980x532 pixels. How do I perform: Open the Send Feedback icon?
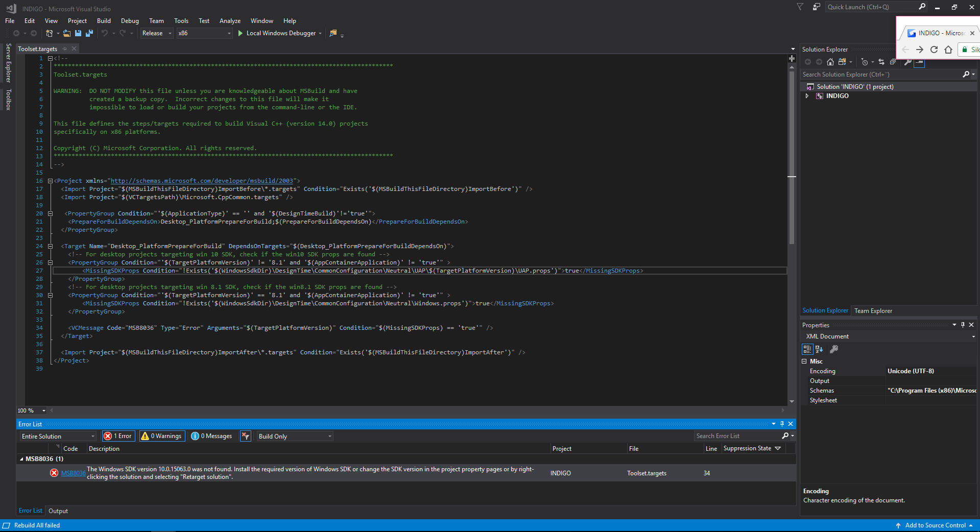pyautogui.click(x=817, y=7)
